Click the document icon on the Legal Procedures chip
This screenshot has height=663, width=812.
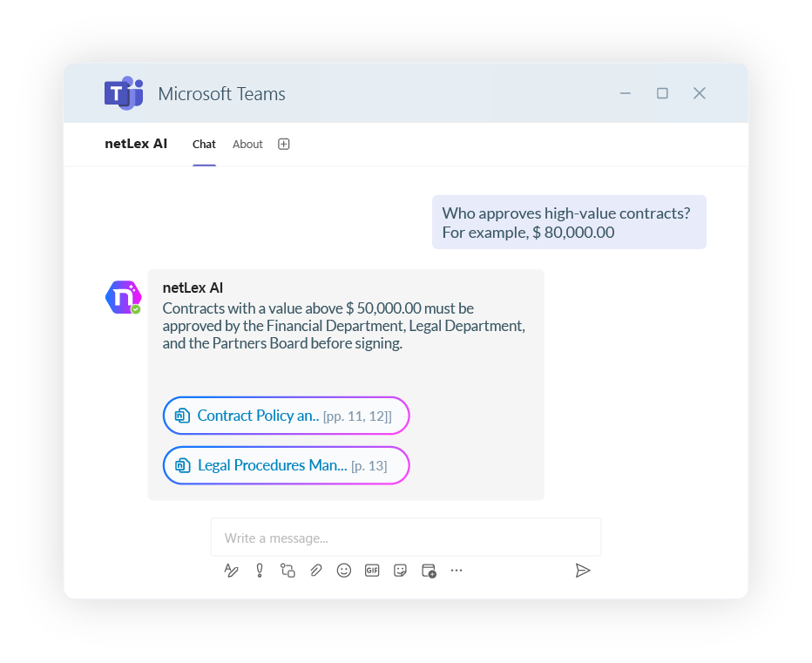(x=182, y=465)
